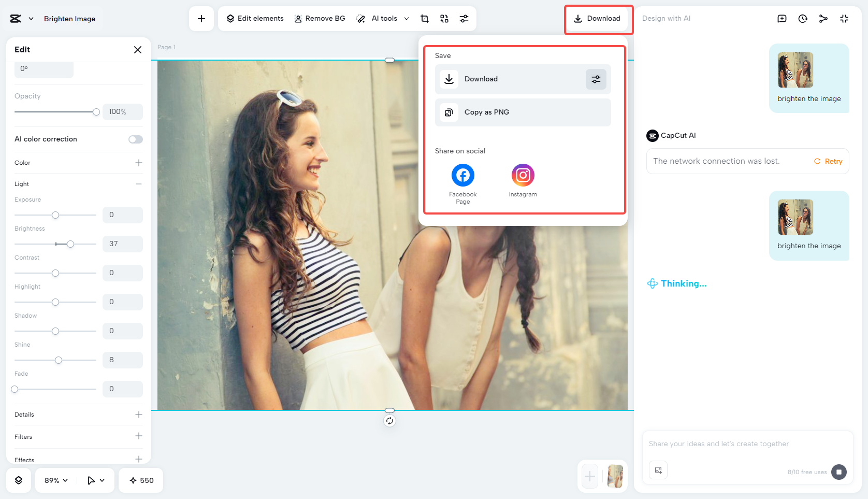Click the Highlight slider handle

(x=55, y=302)
